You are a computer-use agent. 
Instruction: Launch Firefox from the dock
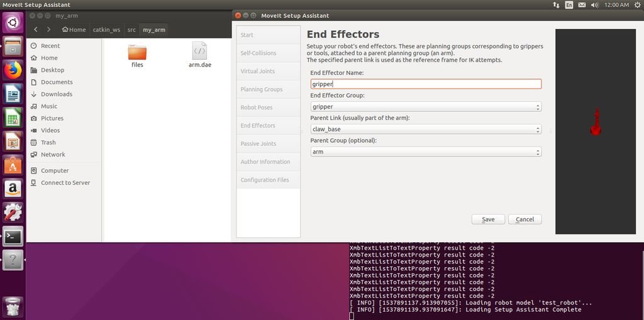pyautogui.click(x=13, y=70)
